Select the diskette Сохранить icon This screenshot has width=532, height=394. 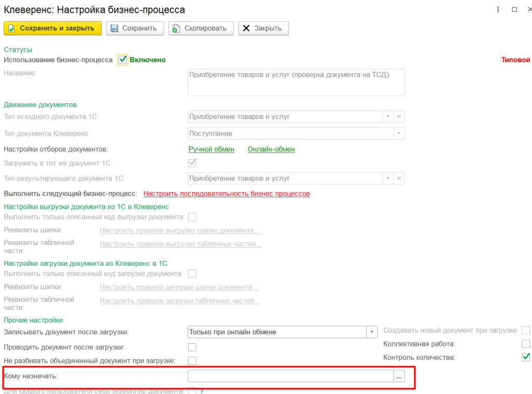(x=115, y=28)
